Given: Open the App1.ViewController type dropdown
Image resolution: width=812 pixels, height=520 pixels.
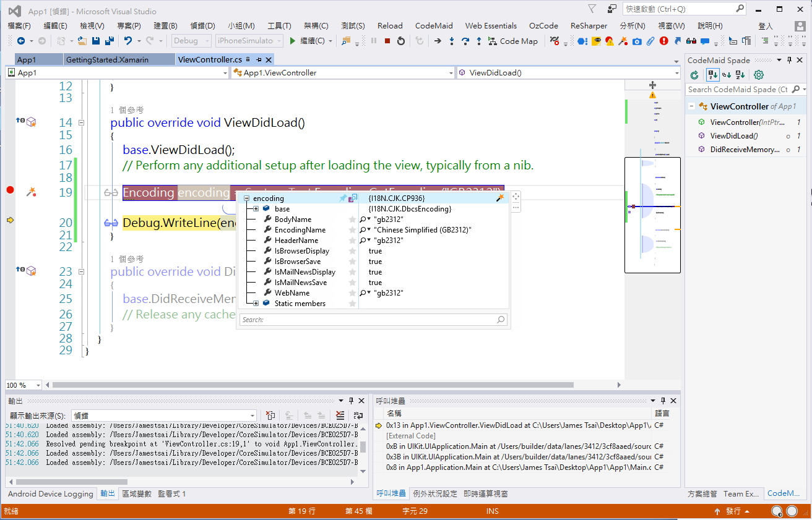Looking at the screenshot, I should [343, 72].
